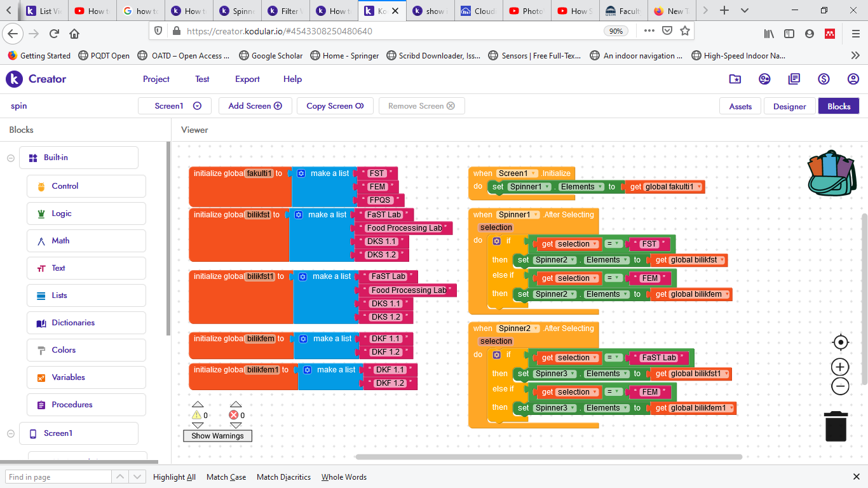Open the account profile icon
This screenshot has width=868, height=488.
[x=853, y=79]
